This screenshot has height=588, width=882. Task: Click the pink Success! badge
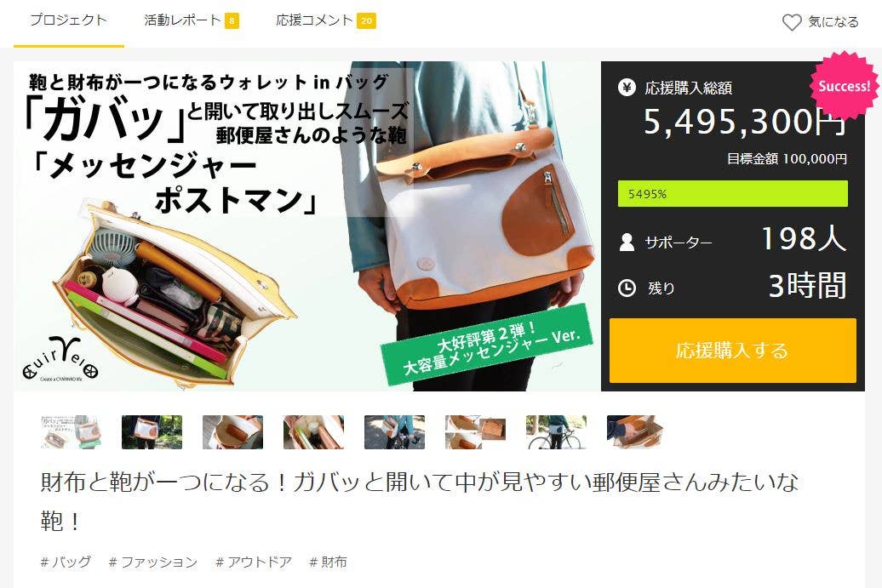coord(844,85)
